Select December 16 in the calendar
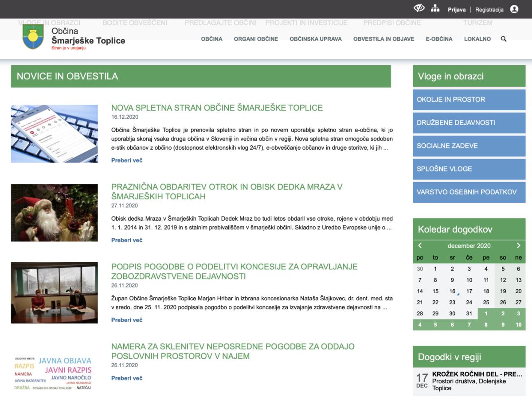The image size is (532, 396). tap(452, 291)
